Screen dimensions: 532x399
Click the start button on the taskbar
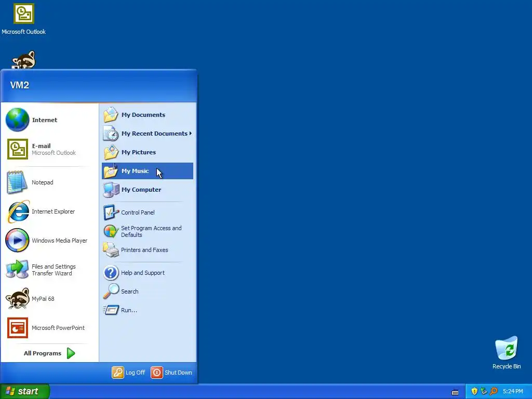(x=25, y=391)
